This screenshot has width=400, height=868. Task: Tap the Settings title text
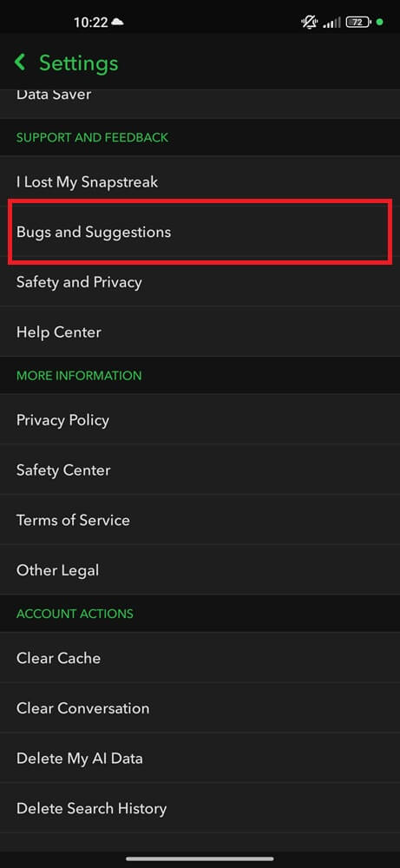click(79, 62)
